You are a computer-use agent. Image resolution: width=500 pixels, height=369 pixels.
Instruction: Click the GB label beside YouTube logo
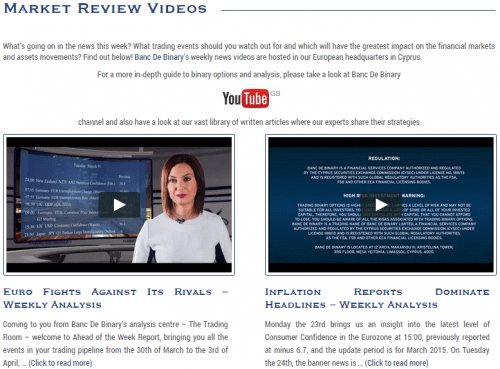click(275, 93)
